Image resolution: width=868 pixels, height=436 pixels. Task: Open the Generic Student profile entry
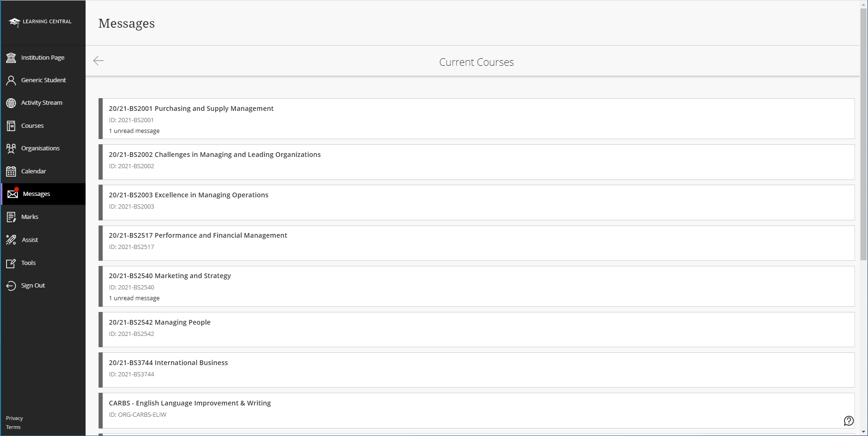tap(43, 80)
